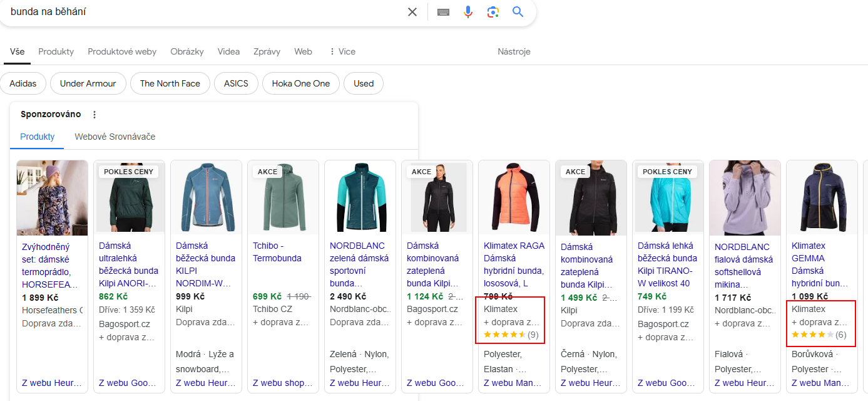868x401 pixels.
Task: Search by image with the Lens icon
Action: [x=493, y=12]
